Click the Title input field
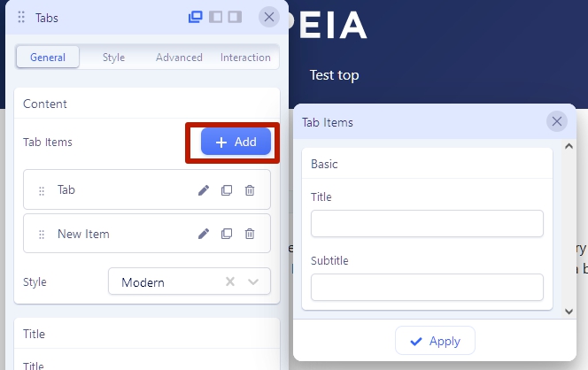This screenshot has height=370, width=588. click(x=427, y=224)
